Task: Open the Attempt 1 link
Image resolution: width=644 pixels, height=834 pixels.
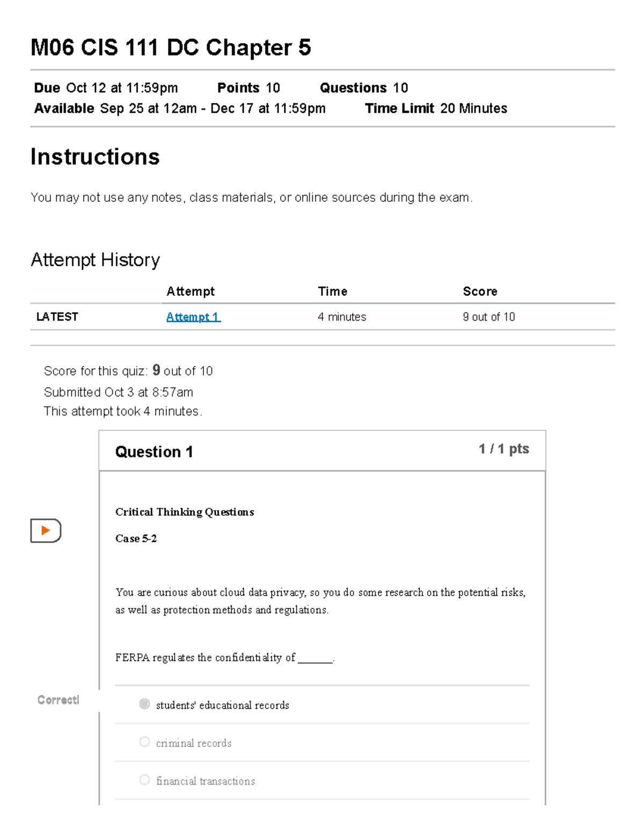Action: coord(193,317)
